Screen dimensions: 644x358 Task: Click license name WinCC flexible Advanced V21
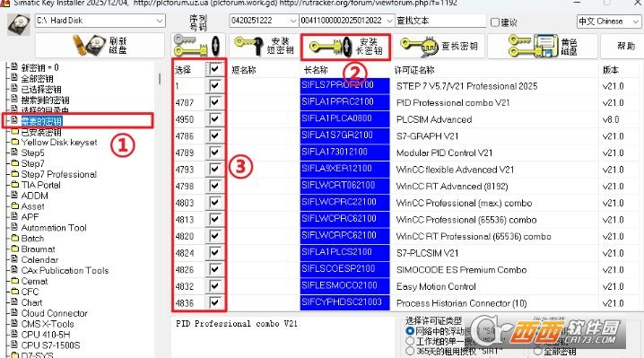(x=455, y=170)
